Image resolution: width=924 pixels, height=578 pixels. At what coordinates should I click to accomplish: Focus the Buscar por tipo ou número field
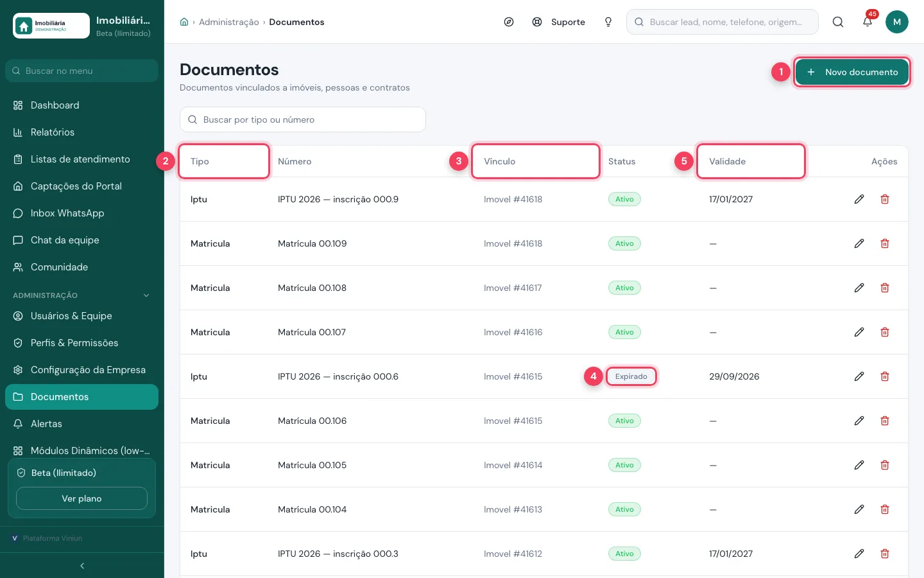[303, 119]
